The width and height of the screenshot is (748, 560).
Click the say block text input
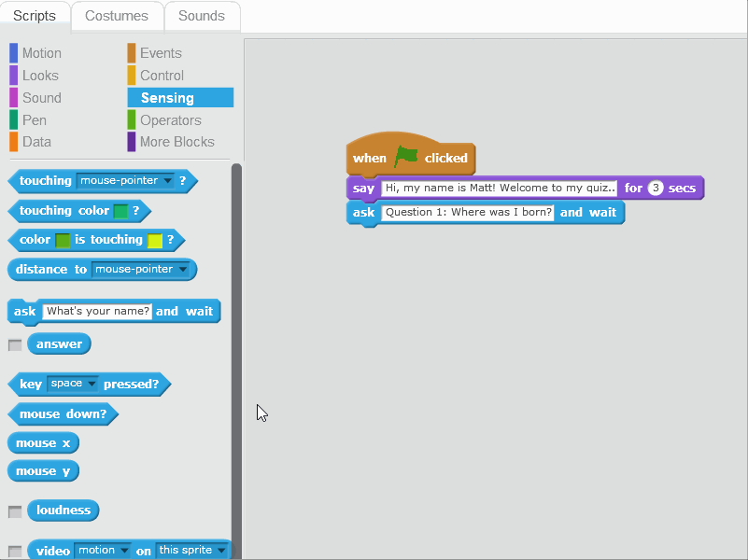click(499, 188)
